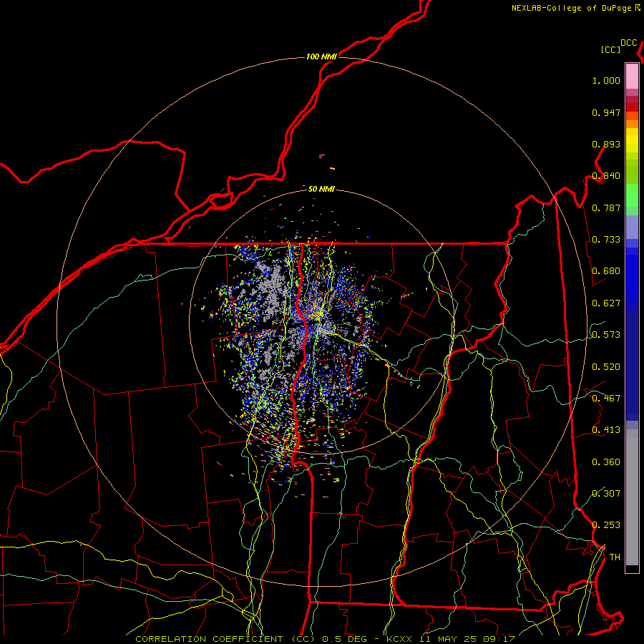Image resolution: width=644 pixels, height=644 pixels.
Task: Click the 50 NMI range ring label
Action: pyautogui.click(x=321, y=189)
